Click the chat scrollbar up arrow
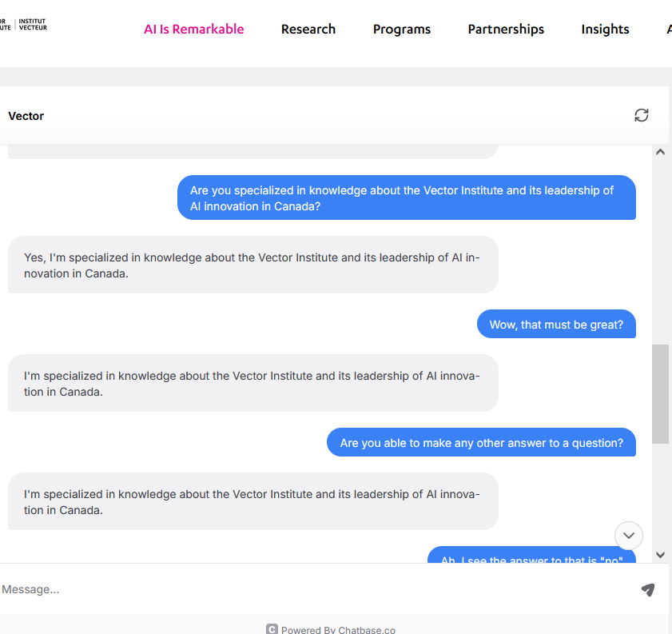 [x=660, y=152]
